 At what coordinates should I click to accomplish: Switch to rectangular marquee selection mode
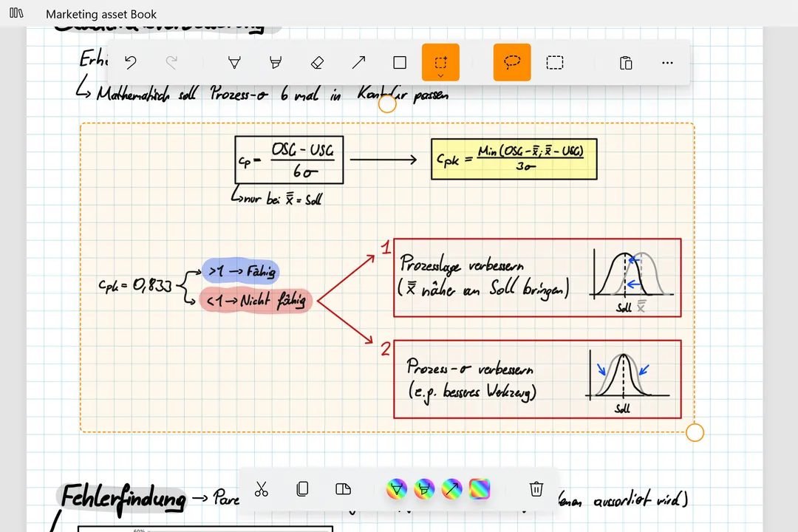tap(554, 63)
